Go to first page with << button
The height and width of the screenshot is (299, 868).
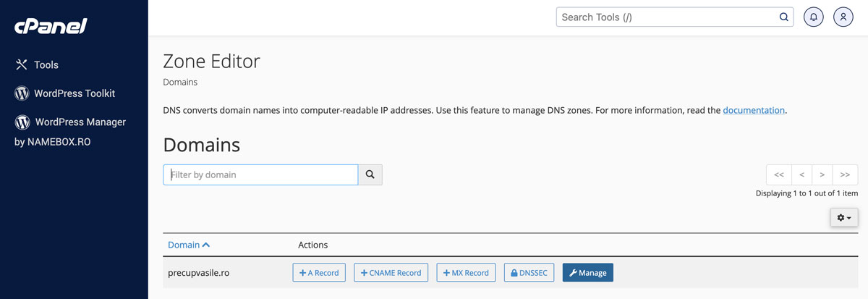click(x=779, y=174)
